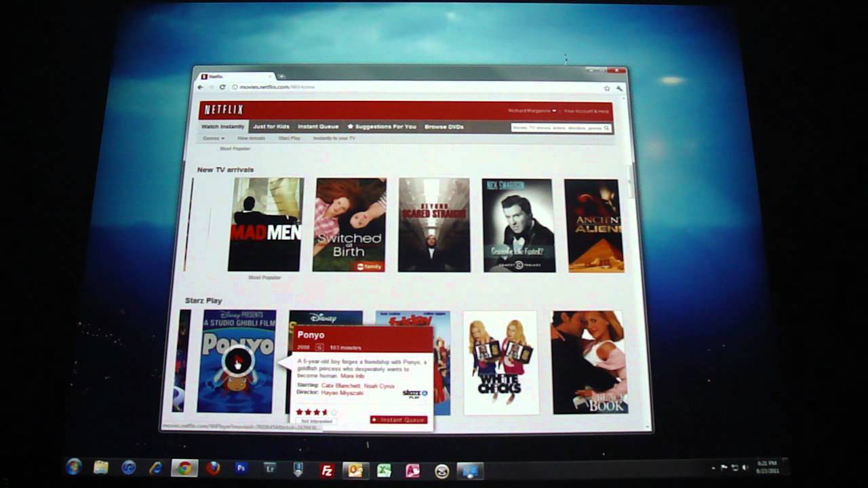The width and height of the screenshot is (868, 488).
Task: Open the Starz Play submenu link
Action: pyautogui.click(x=289, y=138)
